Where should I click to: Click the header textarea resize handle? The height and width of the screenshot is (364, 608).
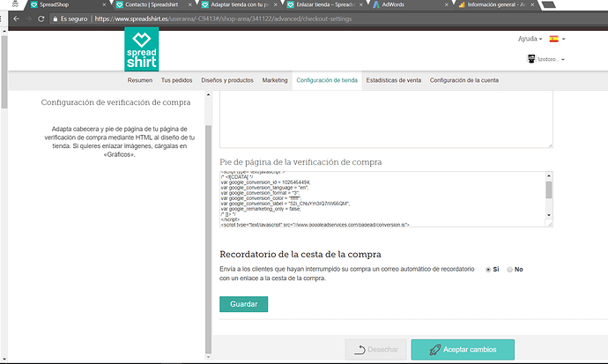click(x=550, y=145)
